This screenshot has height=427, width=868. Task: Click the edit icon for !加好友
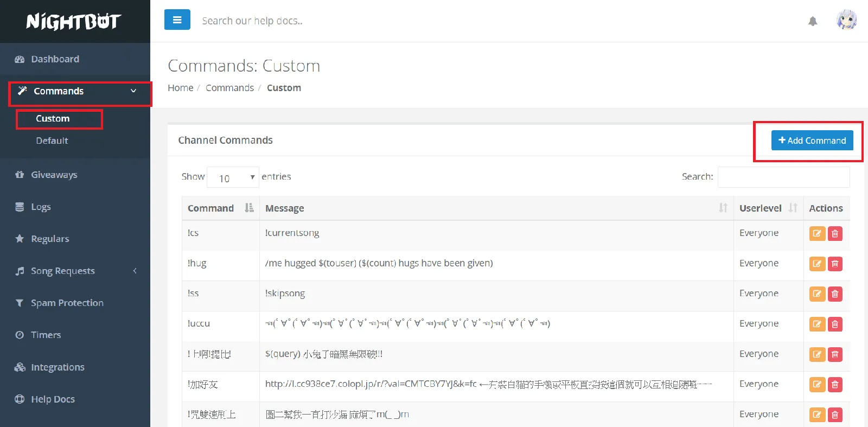816,385
